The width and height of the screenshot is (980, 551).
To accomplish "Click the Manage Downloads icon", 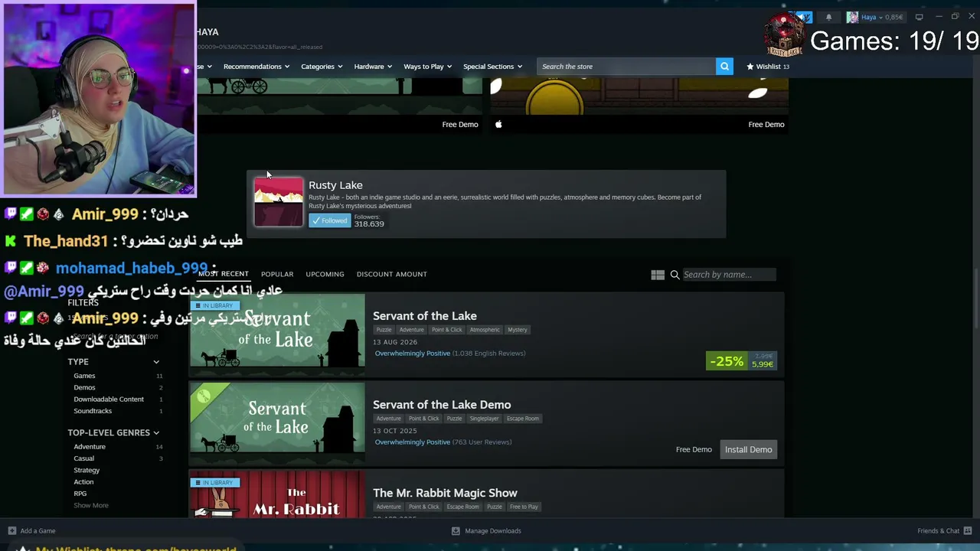I will (456, 530).
